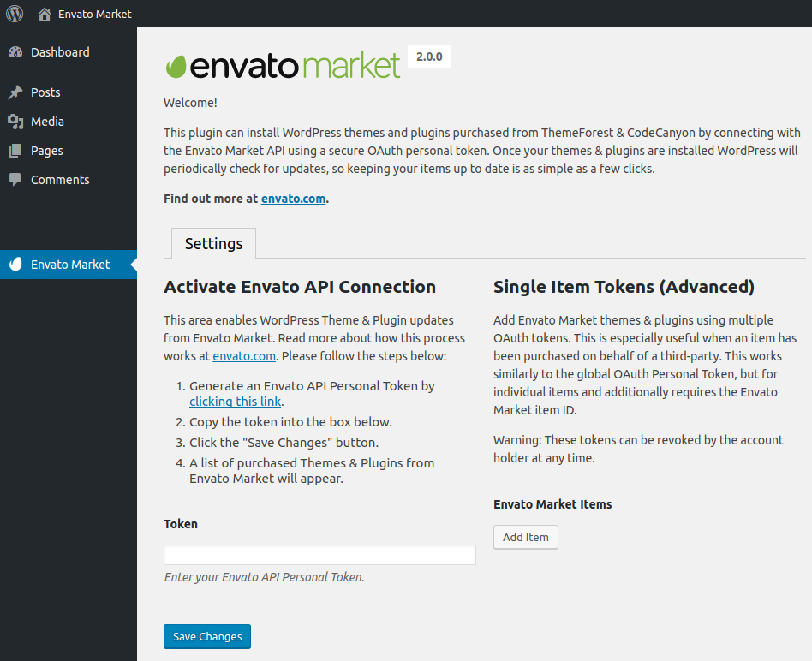
Task: Click the home icon in admin bar
Action: [x=45, y=14]
